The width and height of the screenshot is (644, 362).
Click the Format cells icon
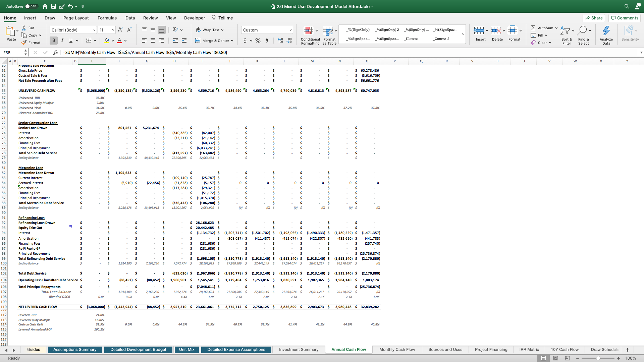click(x=513, y=30)
